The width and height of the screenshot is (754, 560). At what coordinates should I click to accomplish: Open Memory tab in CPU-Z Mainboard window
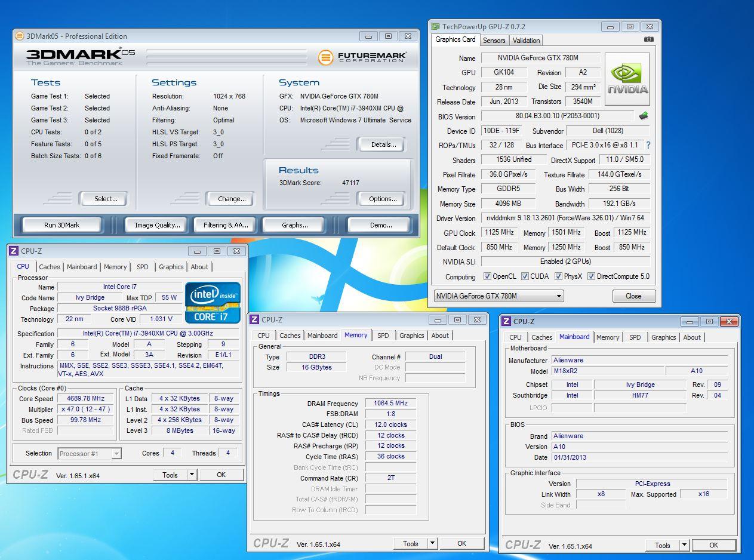click(608, 337)
